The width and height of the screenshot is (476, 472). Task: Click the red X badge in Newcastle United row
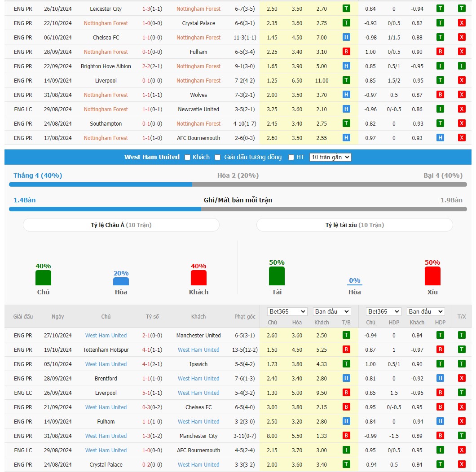pyautogui.click(x=462, y=109)
